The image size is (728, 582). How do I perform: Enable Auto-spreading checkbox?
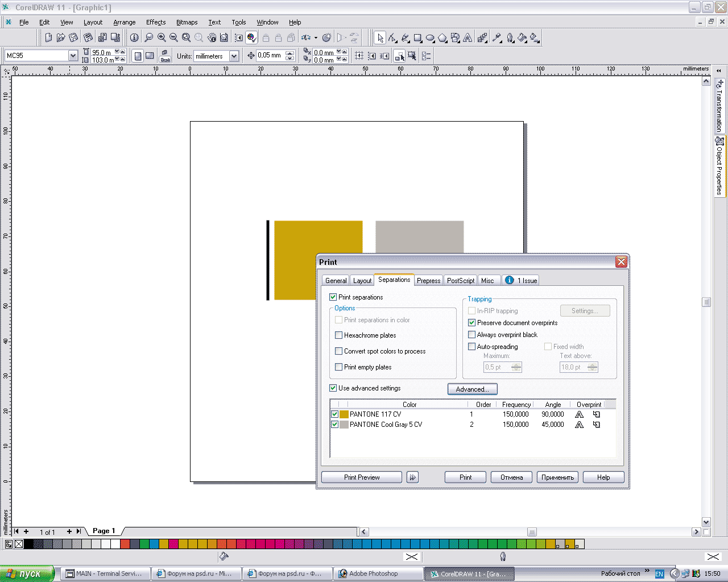[x=472, y=347]
